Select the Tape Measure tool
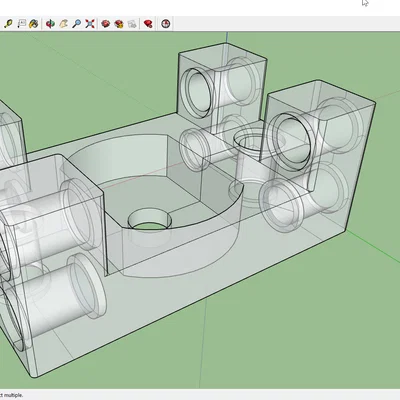The image size is (400, 400). 8,24
